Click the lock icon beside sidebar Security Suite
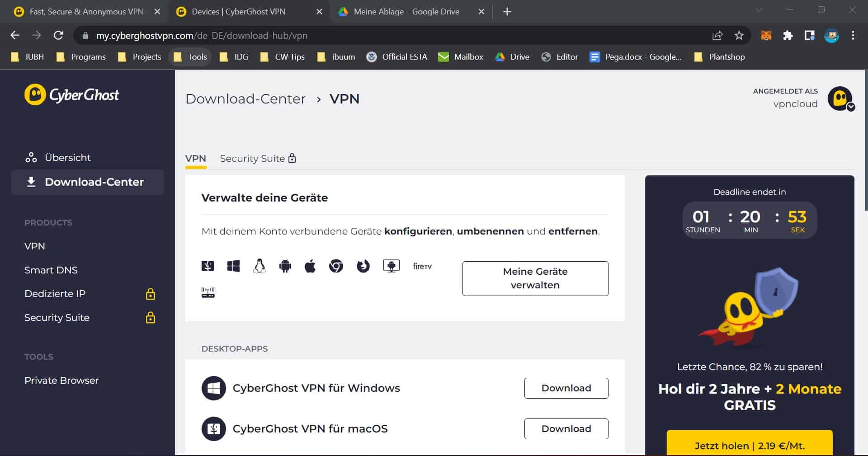Screen dimensions: 868x456 [x=151, y=317]
